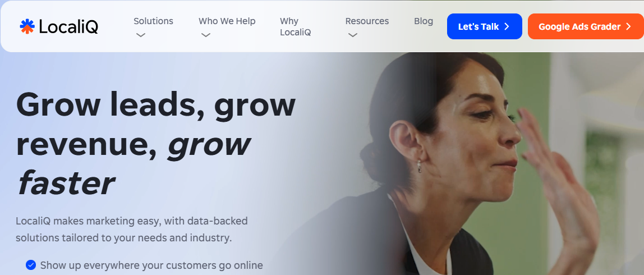Go to Why LocaliQ page
The image size is (644, 275).
295,27
